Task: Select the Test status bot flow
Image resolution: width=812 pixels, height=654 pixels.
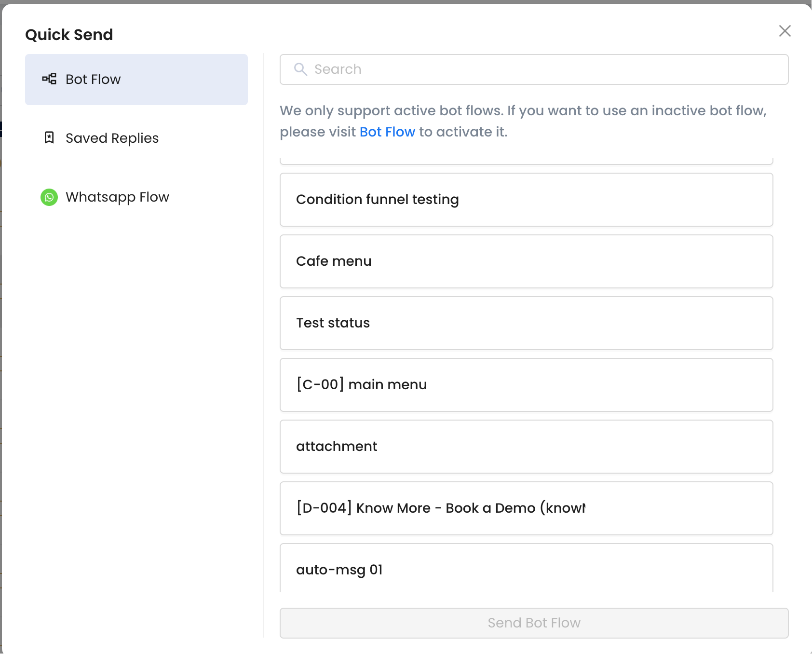Action: coord(526,323)
